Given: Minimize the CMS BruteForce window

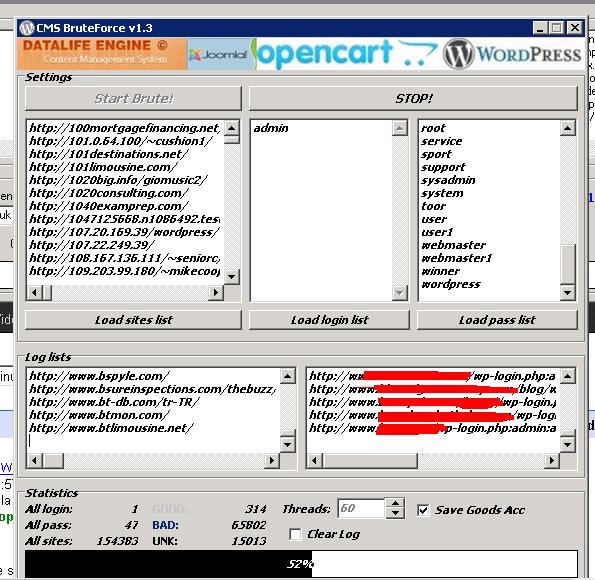Looking at the screenshot, I should tap(540, 28).
